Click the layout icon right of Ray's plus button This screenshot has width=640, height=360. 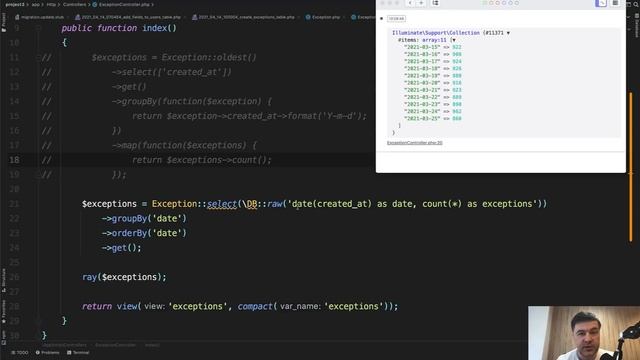pos(436,3)
